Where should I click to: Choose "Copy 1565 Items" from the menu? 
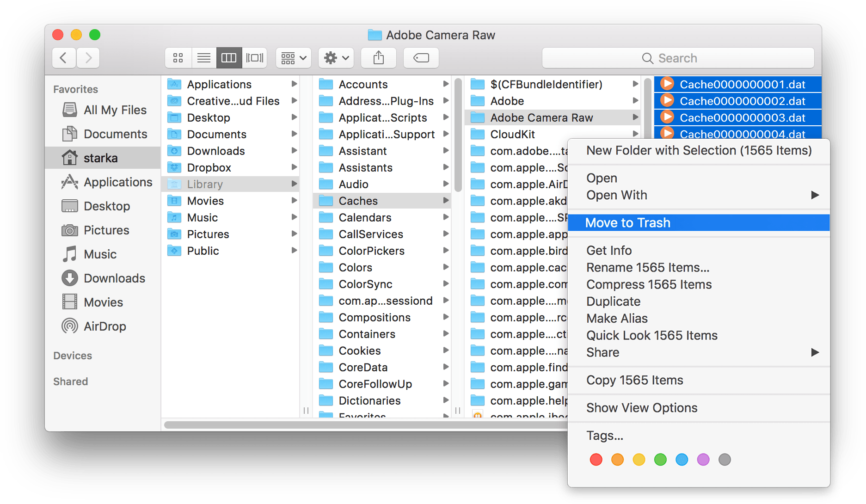tap(634, 380)
